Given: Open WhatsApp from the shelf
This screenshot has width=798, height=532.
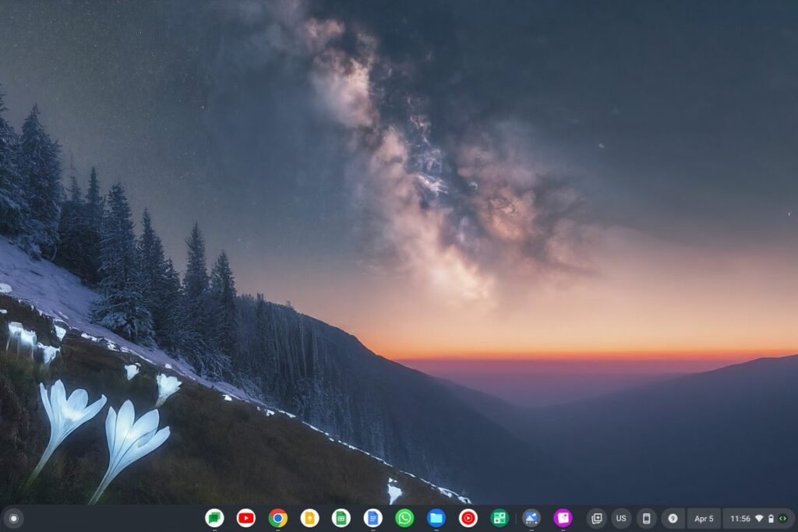Looking at the screenshot, I should coord(404,518).
